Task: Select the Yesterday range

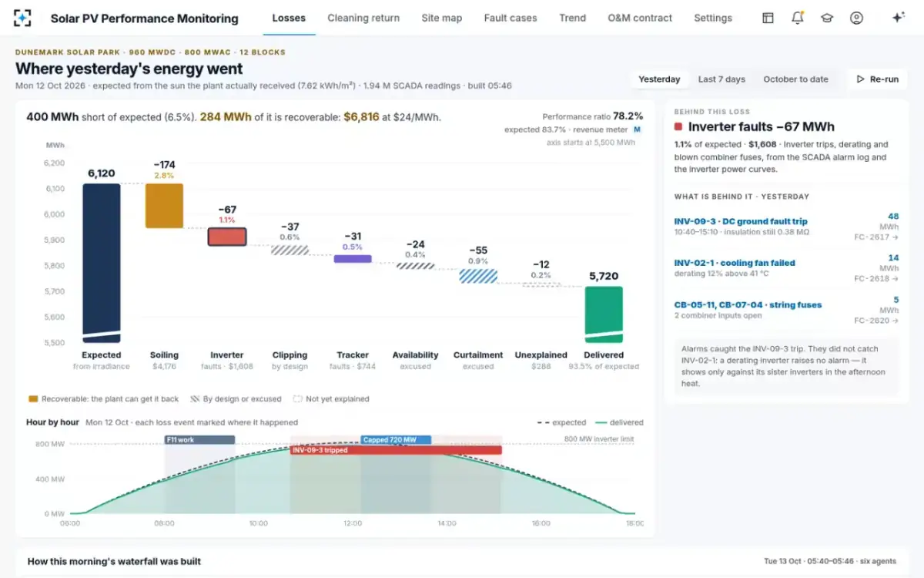Action: (x=659, y=79)
